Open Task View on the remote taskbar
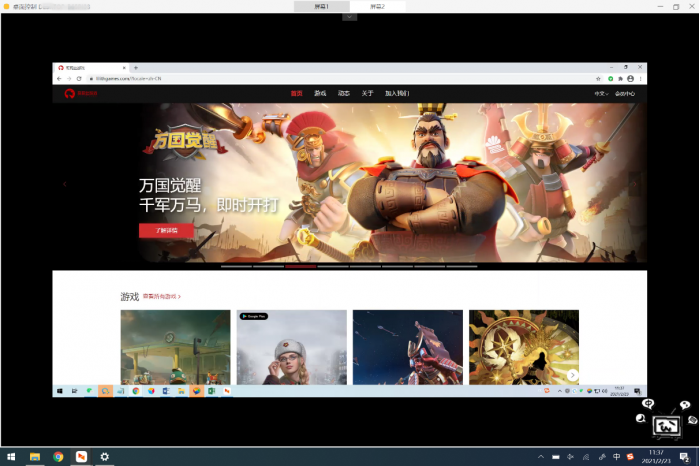This screenshot has width=700, height=466. 75,391
